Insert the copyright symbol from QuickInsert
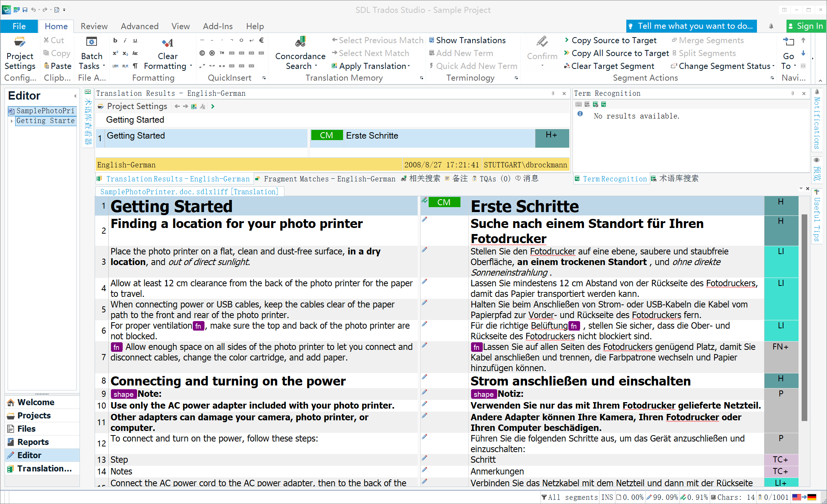827x504 pixels. tap(202, 53)
